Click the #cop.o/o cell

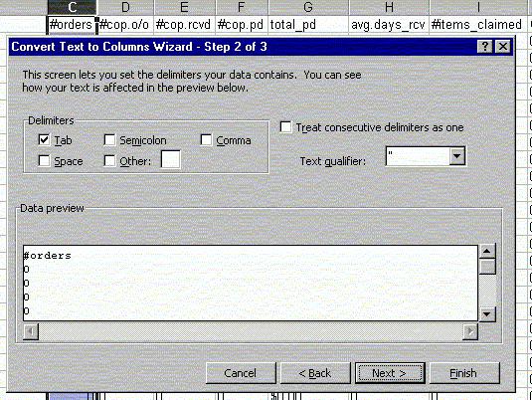125,25
